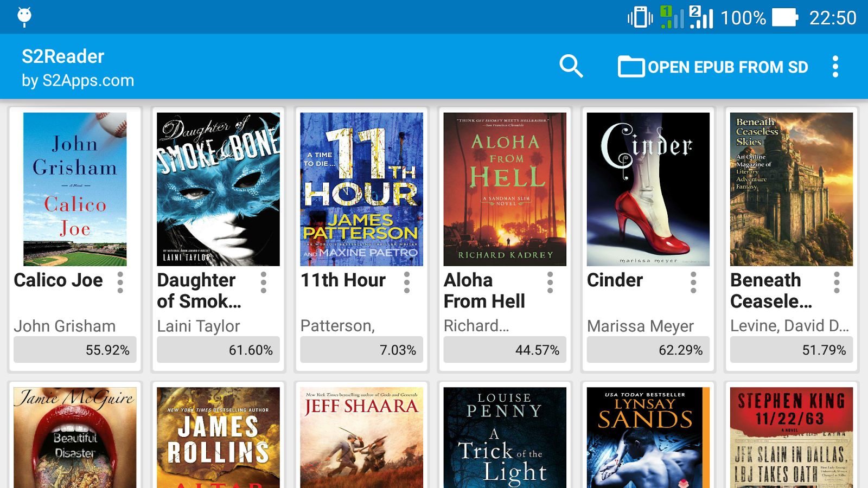Open options menu for Aloha From Hell
868x488 pixels.
coord(550,282)
